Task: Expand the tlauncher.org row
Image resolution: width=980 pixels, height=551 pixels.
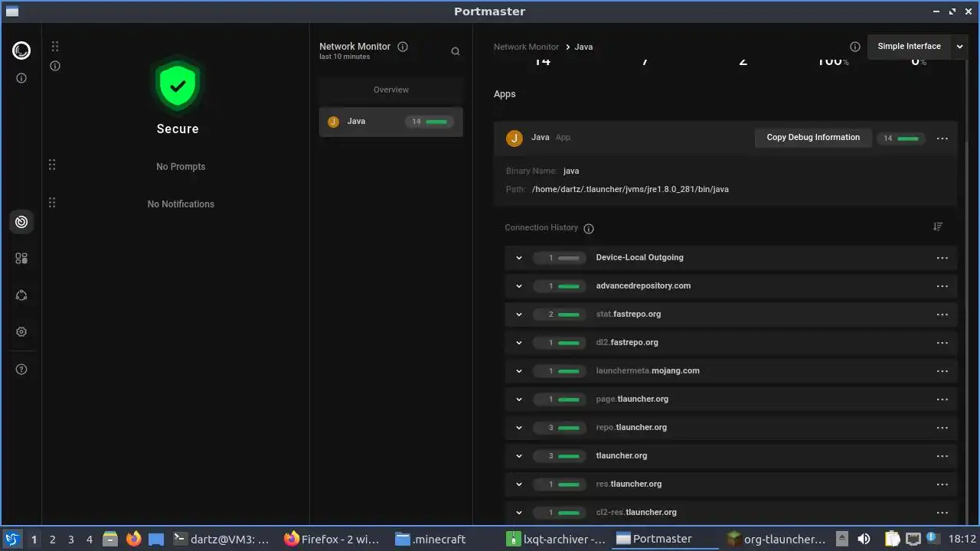Action: tap(518, 456)
